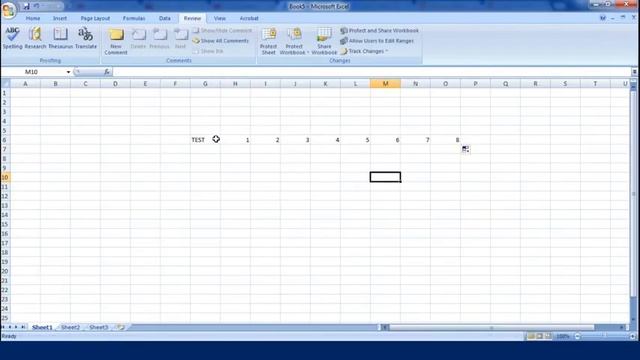
Task: Click the vertical scrollbar
Action: [x=633, y=194]
